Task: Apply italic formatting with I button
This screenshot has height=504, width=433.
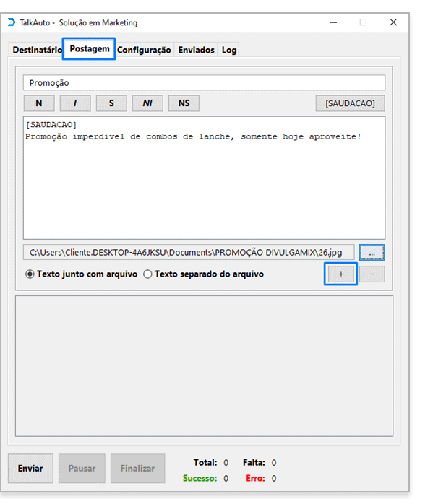Action: point(75,103)
